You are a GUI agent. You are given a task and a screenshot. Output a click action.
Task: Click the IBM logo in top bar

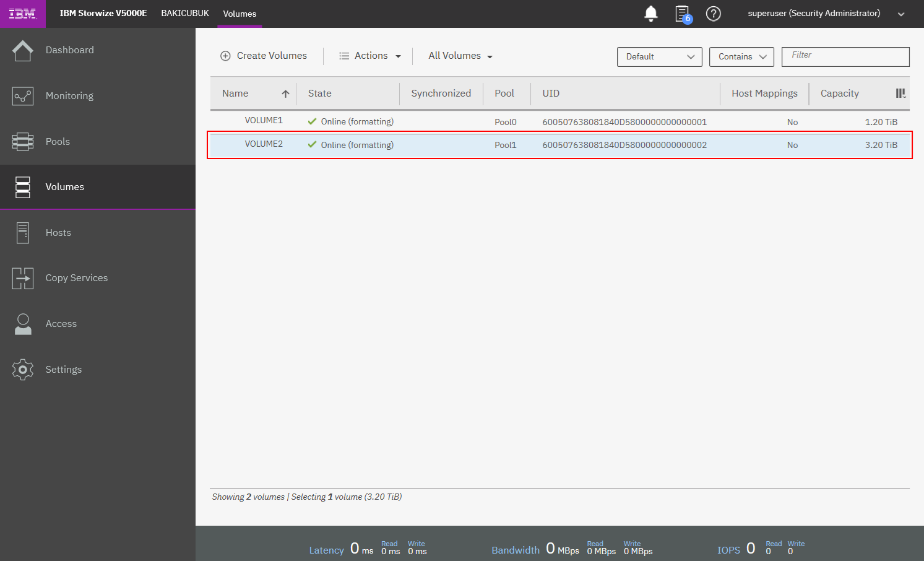22,14
